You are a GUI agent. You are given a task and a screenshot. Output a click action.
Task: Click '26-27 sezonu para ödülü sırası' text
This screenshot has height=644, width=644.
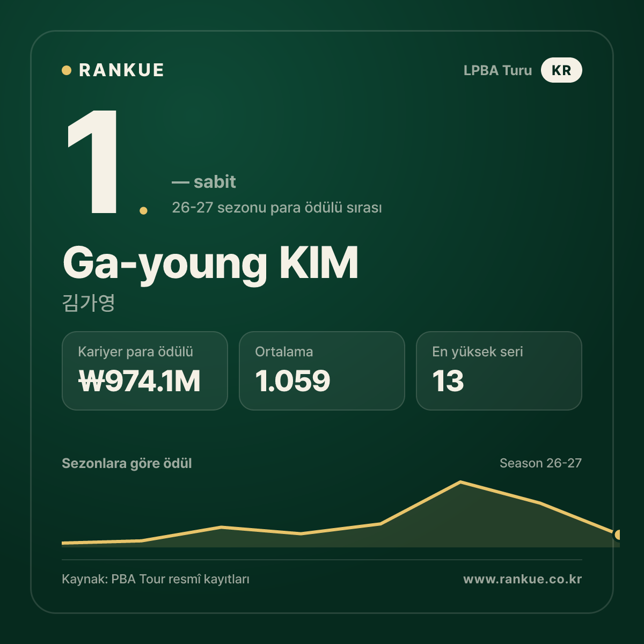[277, 208]
